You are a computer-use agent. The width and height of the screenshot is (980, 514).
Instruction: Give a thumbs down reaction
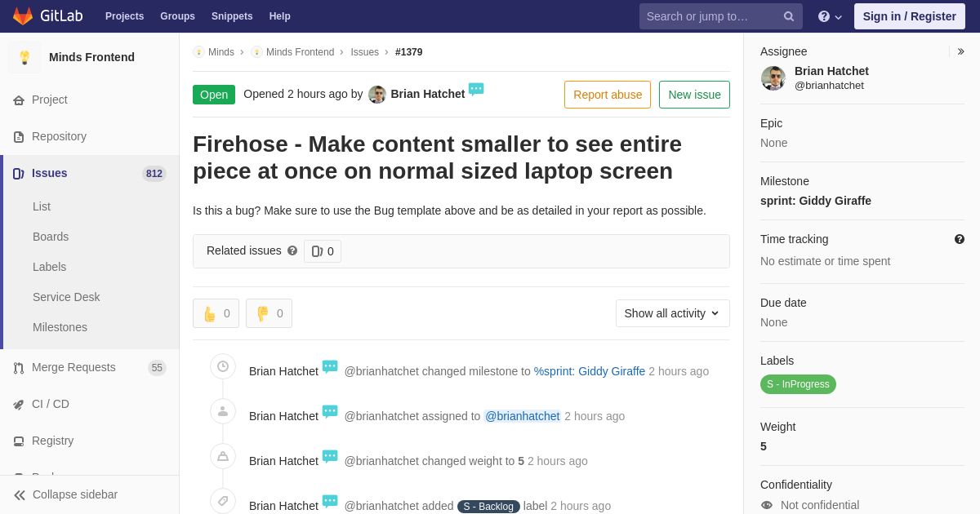[269, 313]
